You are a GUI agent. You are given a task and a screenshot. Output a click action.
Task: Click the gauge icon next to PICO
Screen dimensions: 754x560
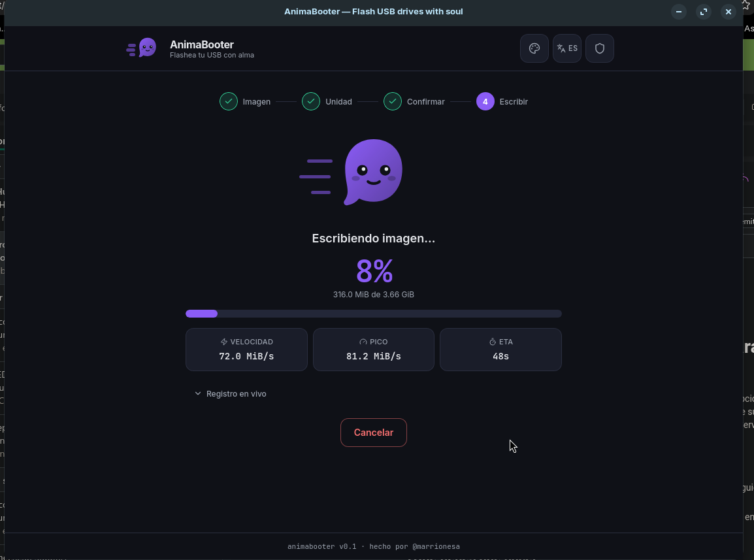[x=363, y=342]
